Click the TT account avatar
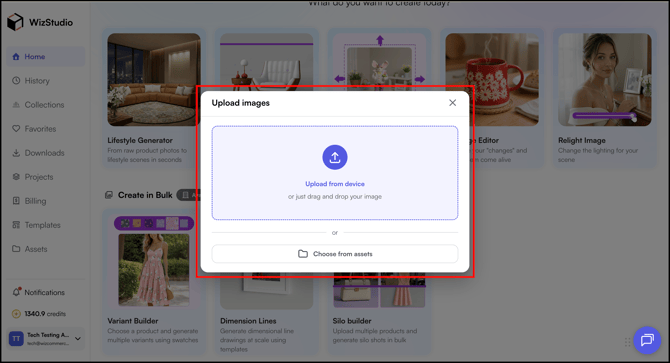670x363 pixels. click(x=16, y=339)
